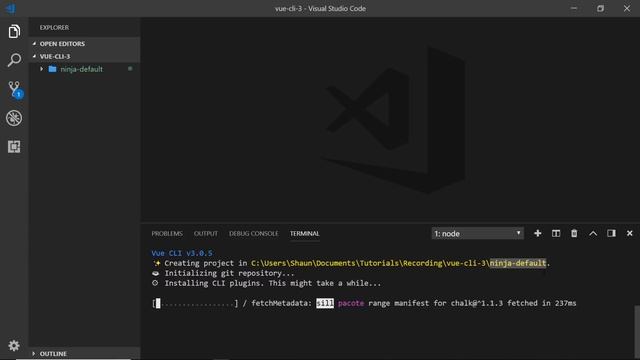640x360 pixels.
Task: Restore down the Visual Studio Code window
Action: [x=600, y=8]
